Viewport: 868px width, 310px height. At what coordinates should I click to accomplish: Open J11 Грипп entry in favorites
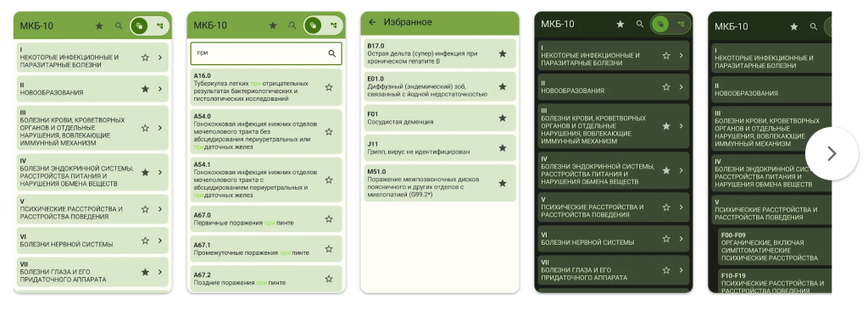click(x=440, y=148)
